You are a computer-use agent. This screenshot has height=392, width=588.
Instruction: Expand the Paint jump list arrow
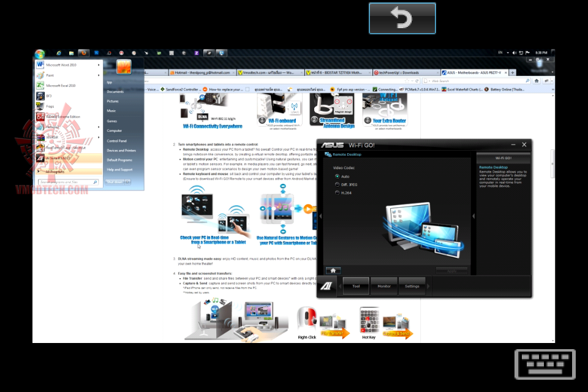click(x=99, y=75)
